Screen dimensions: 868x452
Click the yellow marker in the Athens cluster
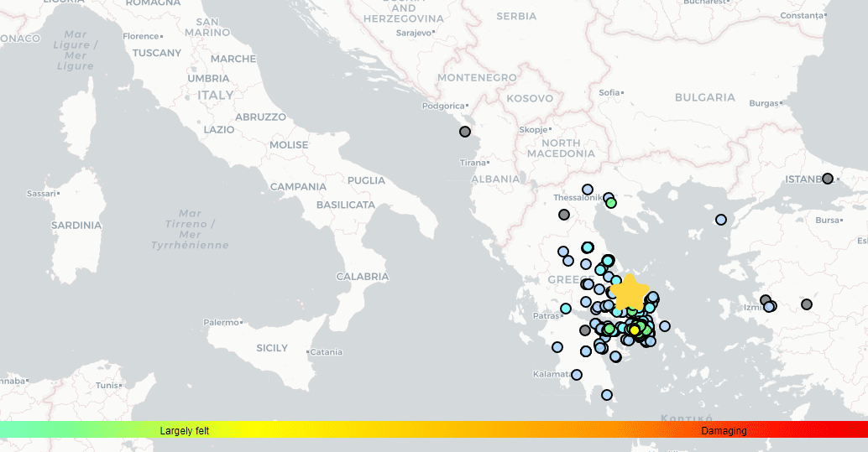tap(635, 330)
